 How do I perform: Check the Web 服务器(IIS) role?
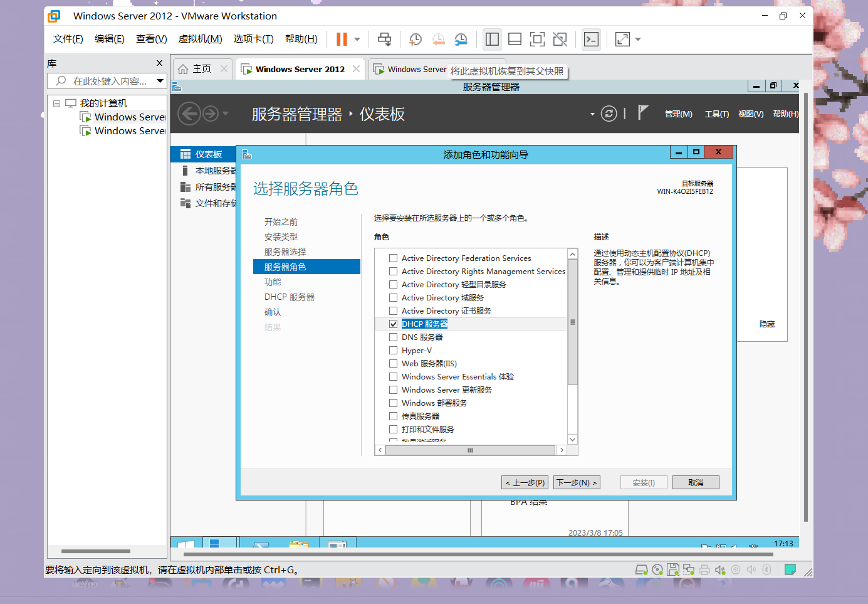(x=393, y=364)
